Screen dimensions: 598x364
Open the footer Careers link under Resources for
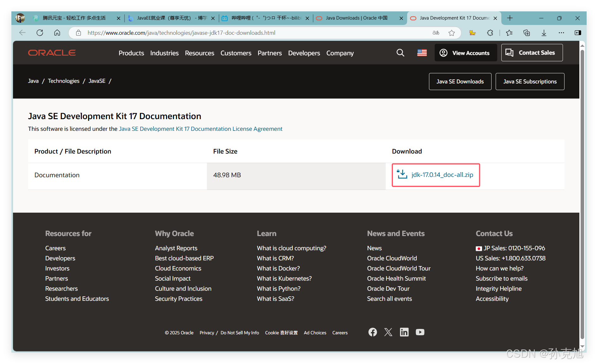click(55, 248)
